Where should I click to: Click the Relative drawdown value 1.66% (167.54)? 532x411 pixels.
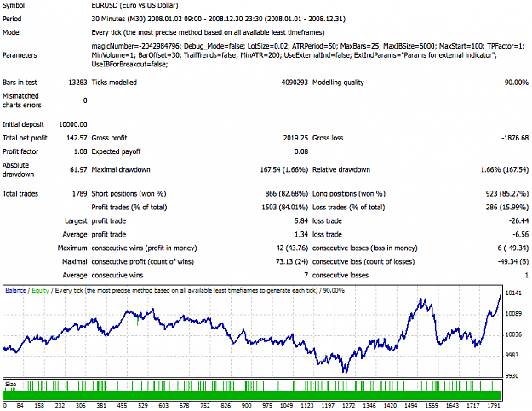pyautogui.click(x=505, y=169)
